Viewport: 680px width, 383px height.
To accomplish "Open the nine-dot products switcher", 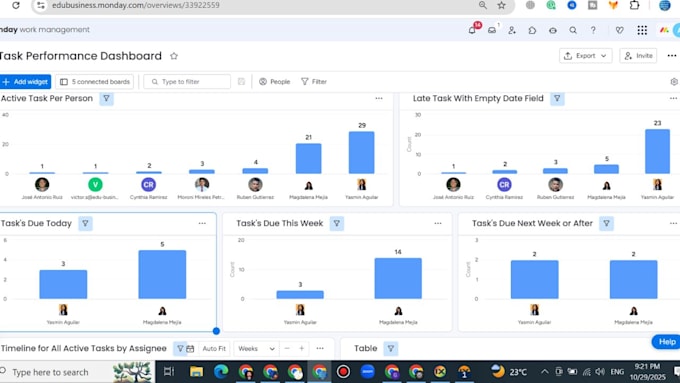I will point(642,30).
